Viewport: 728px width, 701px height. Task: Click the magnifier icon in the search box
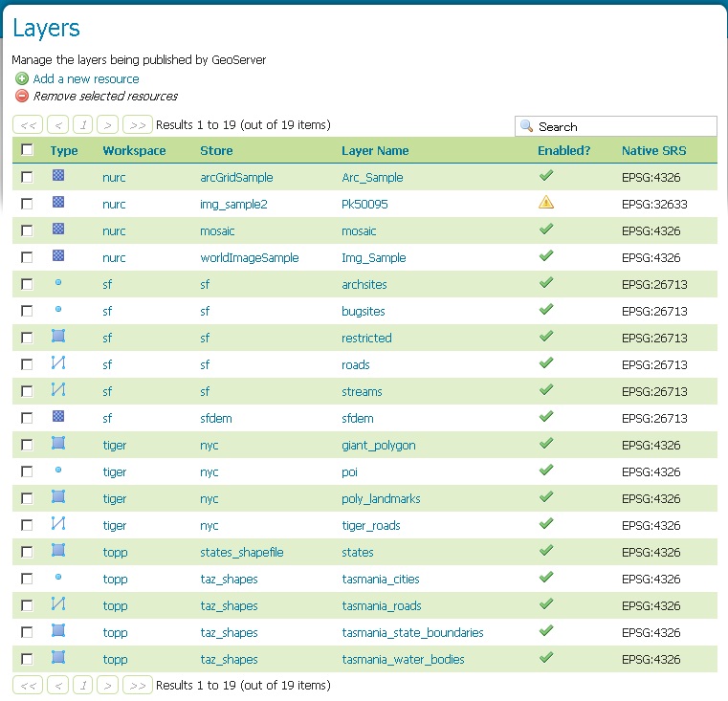[526, 126]
